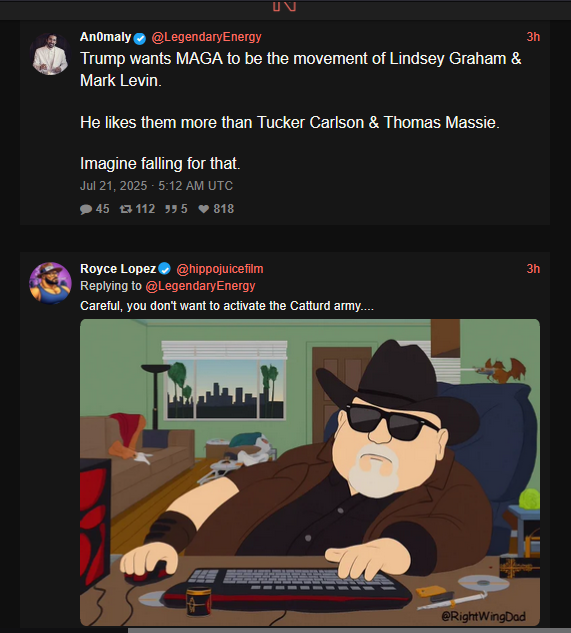
Task: Open the @hippojuicefilm handle link
Action: tap(220, 269)
